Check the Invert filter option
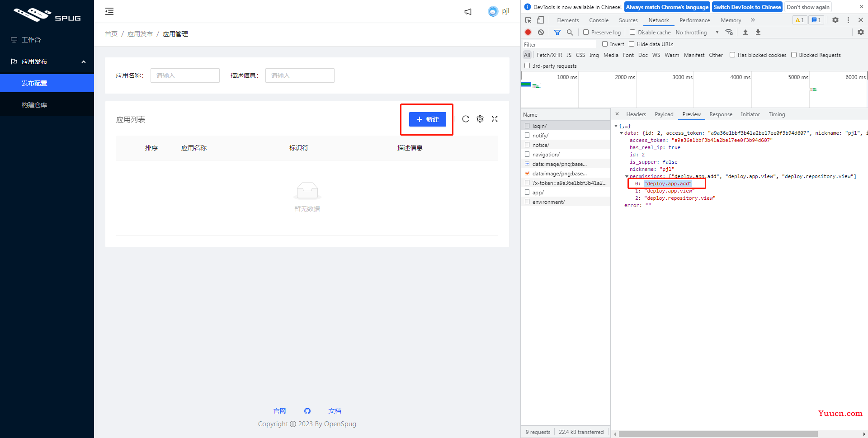 (x=605, y=44)
